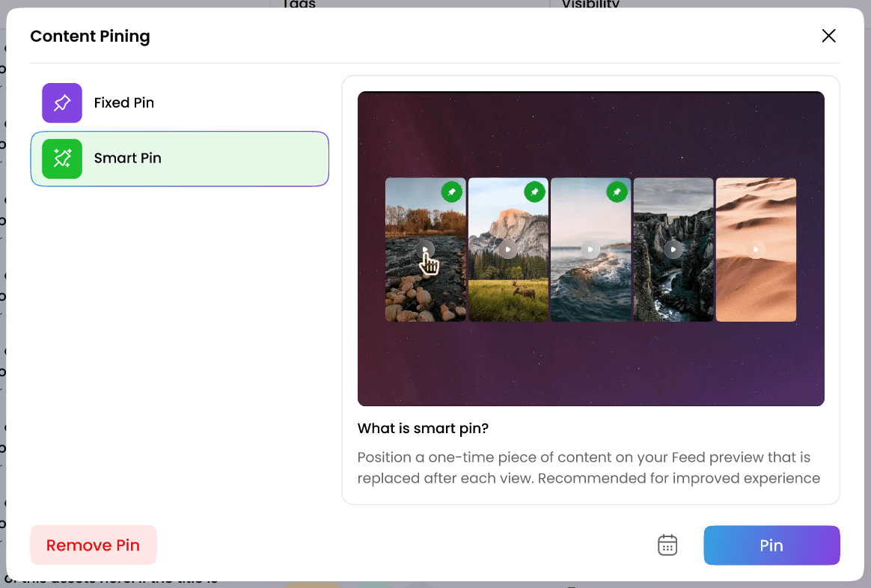The image size is (871, 588).
Task: Click the blue Pin button
Action: (771, 545)
